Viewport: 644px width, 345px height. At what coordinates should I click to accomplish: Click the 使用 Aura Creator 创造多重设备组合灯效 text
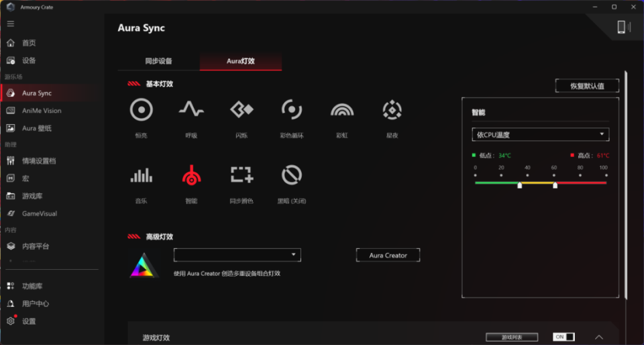(x=227, y=274)
